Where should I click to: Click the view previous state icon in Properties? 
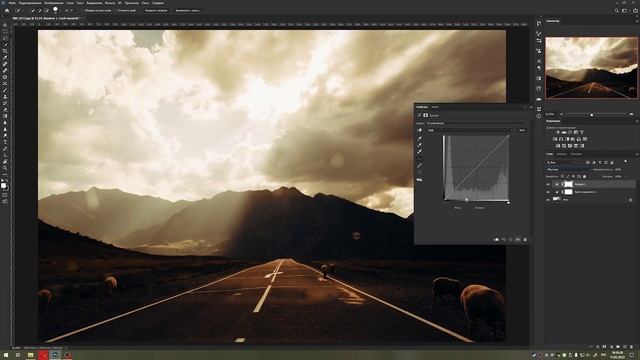pyautogui.click(x=504, y=240)
